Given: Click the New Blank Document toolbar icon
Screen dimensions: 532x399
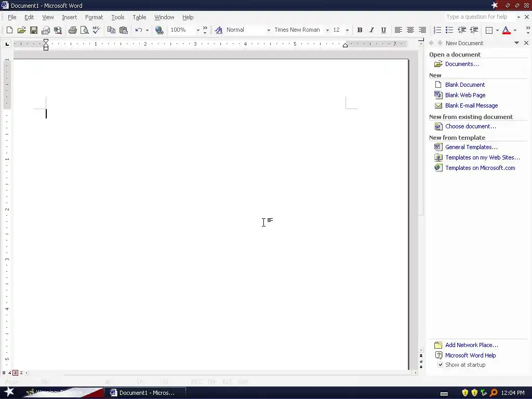Looking at the screenshot, I should tap(9, 30).
